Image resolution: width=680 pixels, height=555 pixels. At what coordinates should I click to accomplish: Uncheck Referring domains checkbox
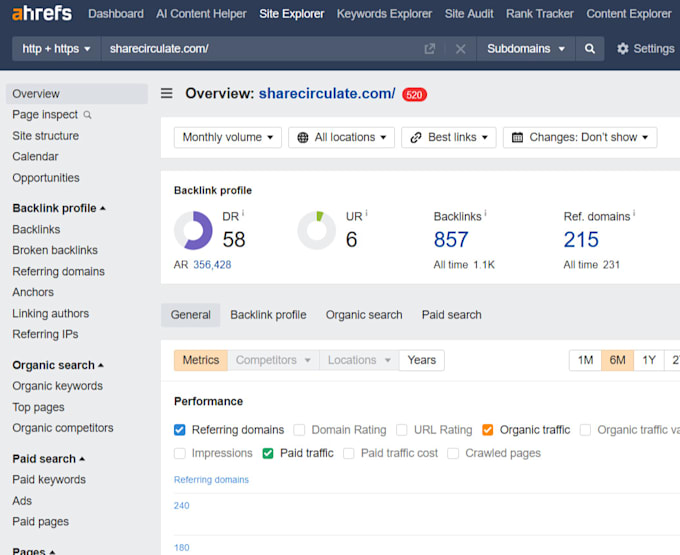180,430
